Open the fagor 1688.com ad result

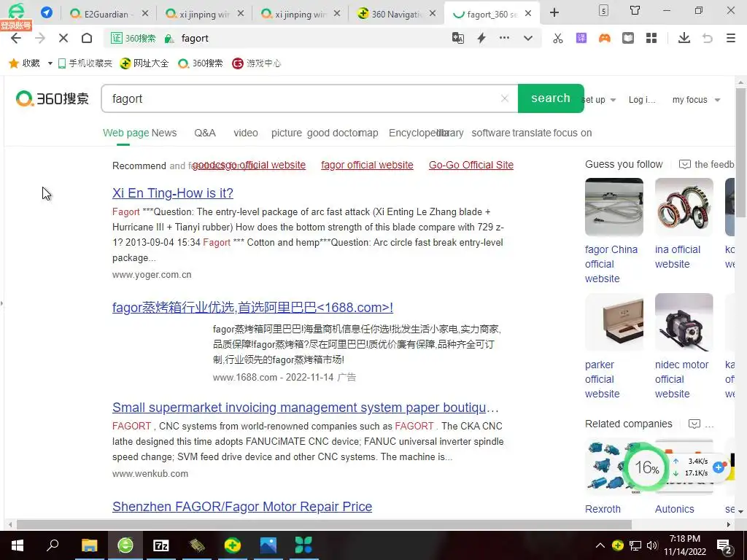coord(252,308)
